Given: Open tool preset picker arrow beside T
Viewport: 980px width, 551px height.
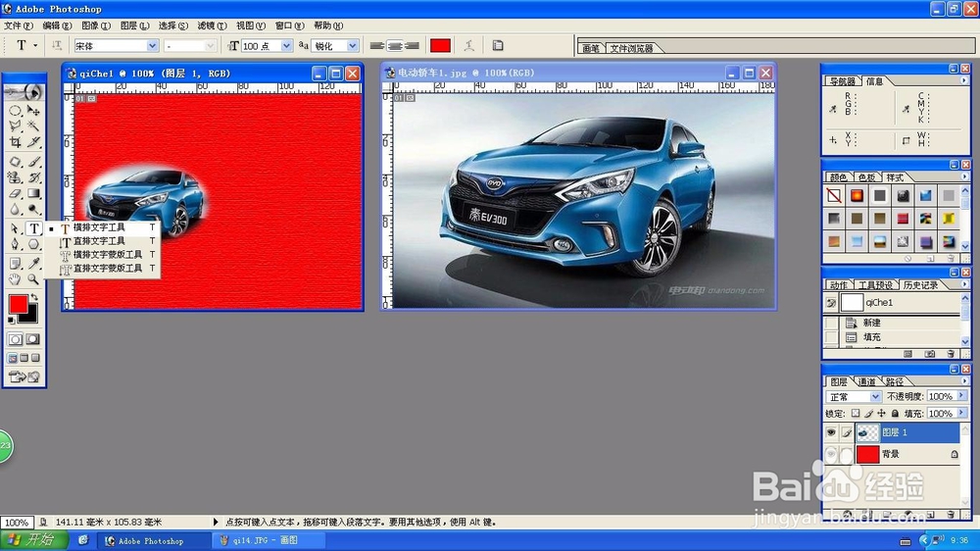Looking at the screenshot, I should click(35, 46).
